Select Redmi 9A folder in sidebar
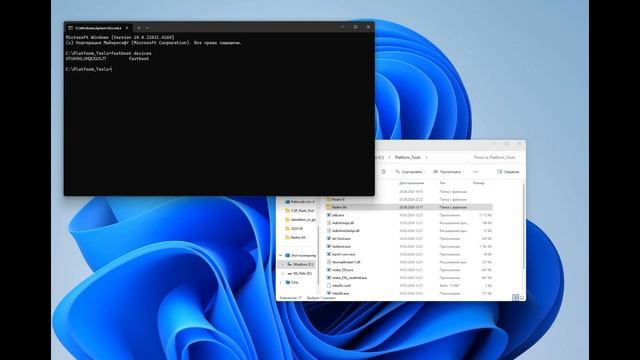This screenshot has width=640, height=360. [x=298, y=238]
